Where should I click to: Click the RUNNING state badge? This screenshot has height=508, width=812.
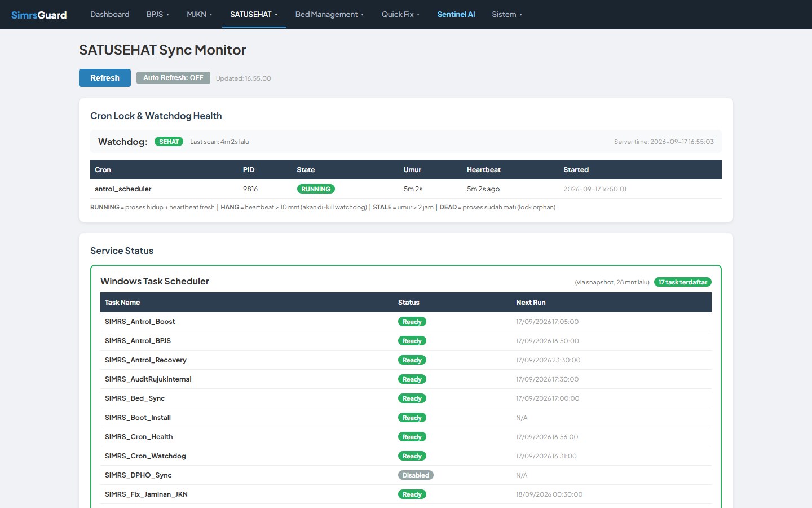(316, 189)
